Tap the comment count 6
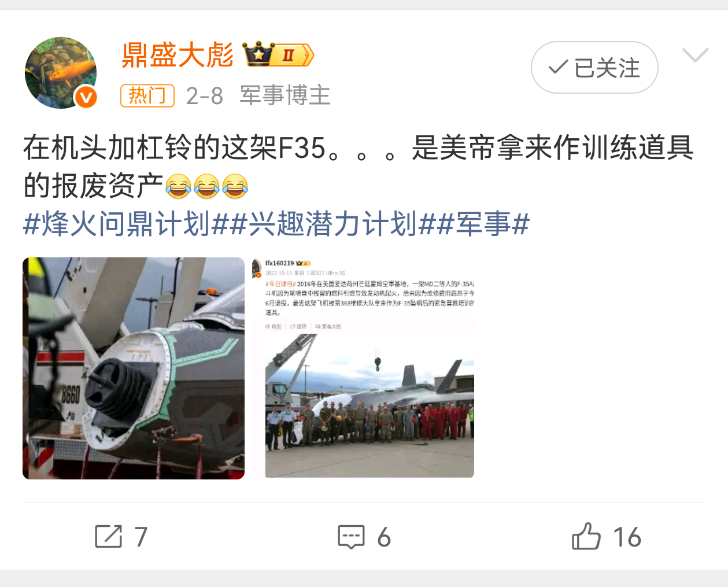The height and width of the screenshot is (587, 728). point(384,537)
